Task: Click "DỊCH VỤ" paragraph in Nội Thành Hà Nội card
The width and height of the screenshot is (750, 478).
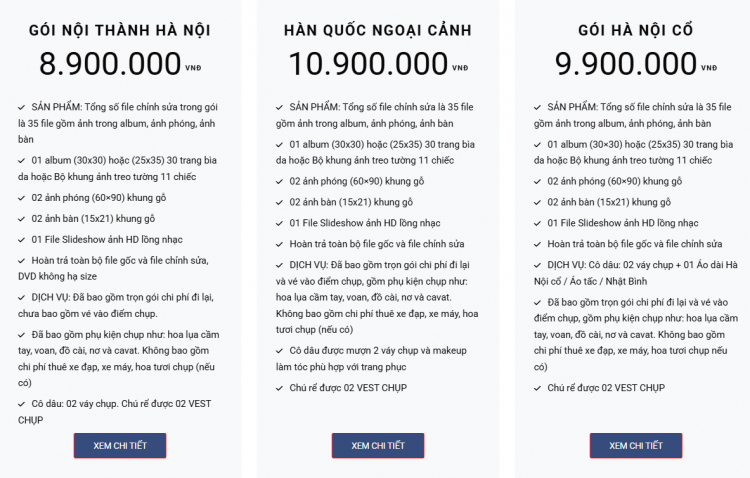Action: coord(118,305)
